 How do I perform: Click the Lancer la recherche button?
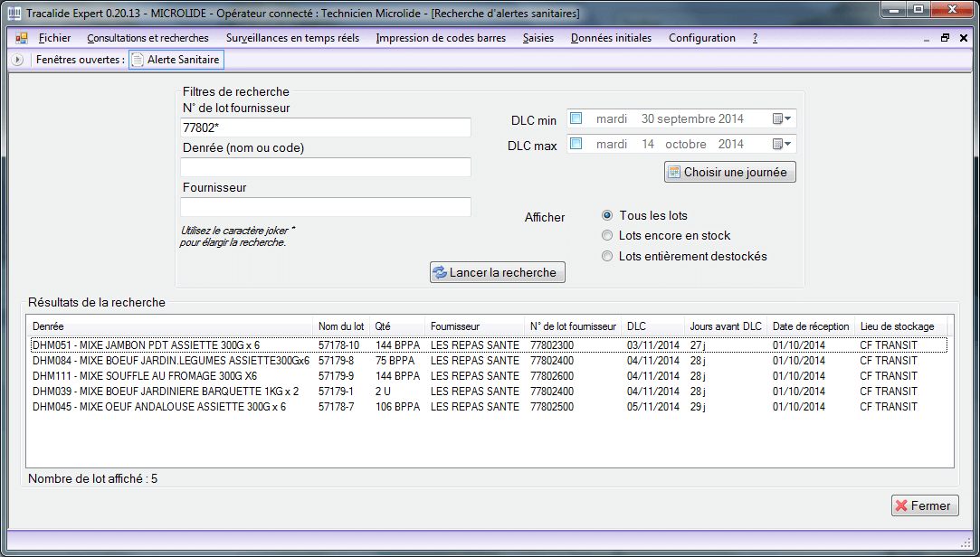click(x=498, y=272)
